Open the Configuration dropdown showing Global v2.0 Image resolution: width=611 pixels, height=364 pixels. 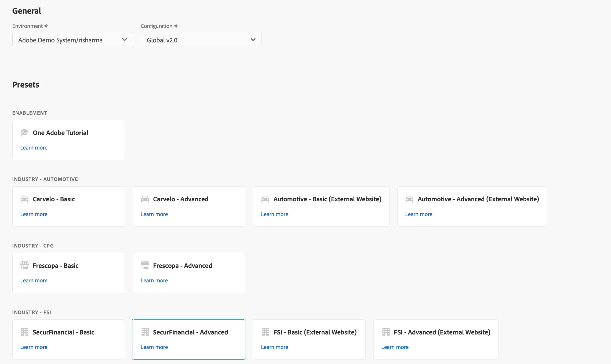click(x=201, y=40)
